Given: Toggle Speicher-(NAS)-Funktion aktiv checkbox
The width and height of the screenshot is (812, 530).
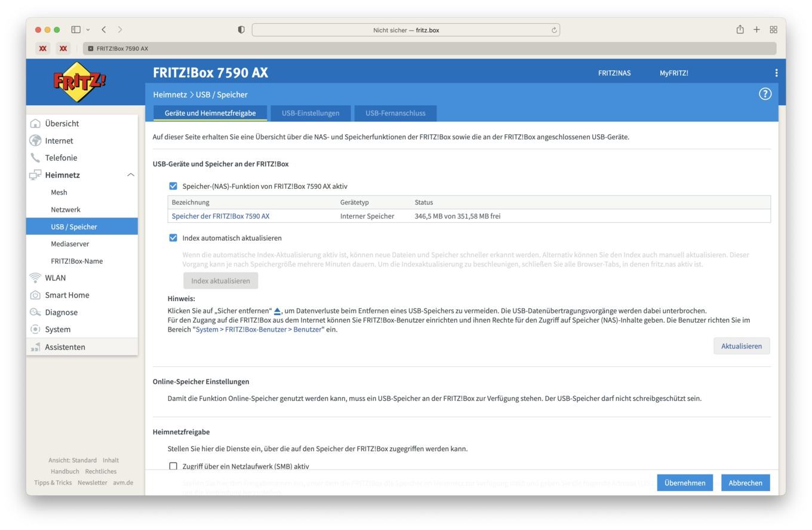Looking at the screenshot, I should click(x=173, y=186).
